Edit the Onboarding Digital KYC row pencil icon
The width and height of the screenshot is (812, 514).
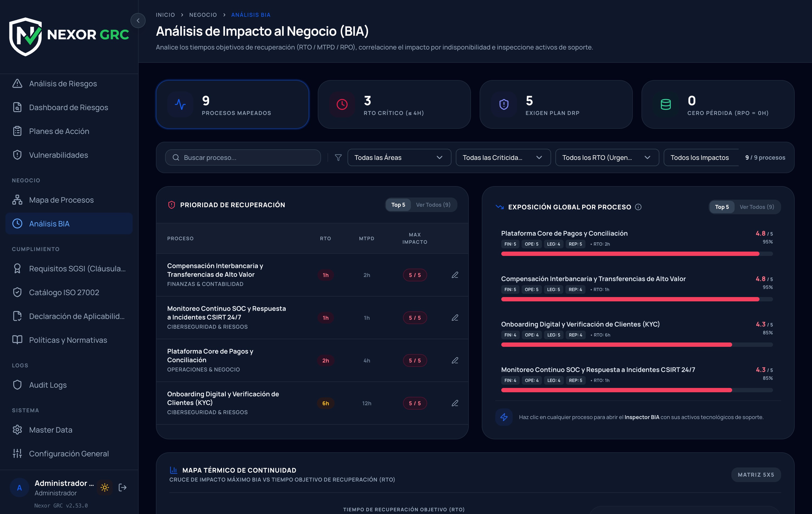(x=455, y=403)
